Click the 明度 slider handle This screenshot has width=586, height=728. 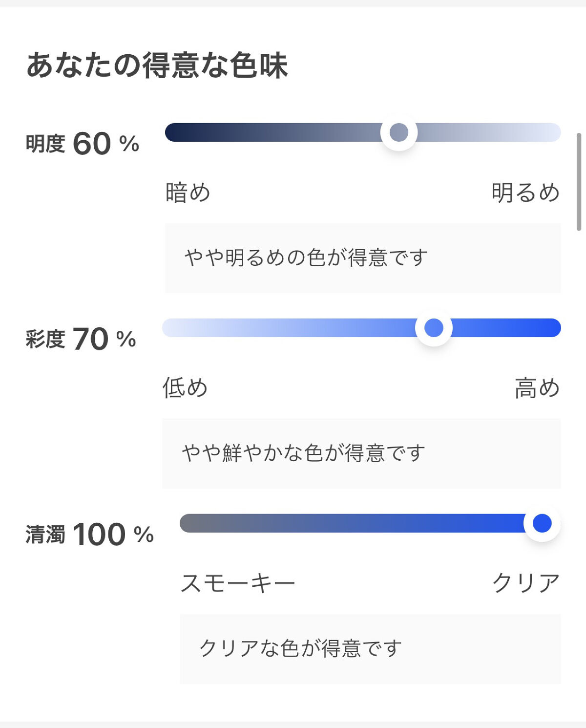click(399, 132)
